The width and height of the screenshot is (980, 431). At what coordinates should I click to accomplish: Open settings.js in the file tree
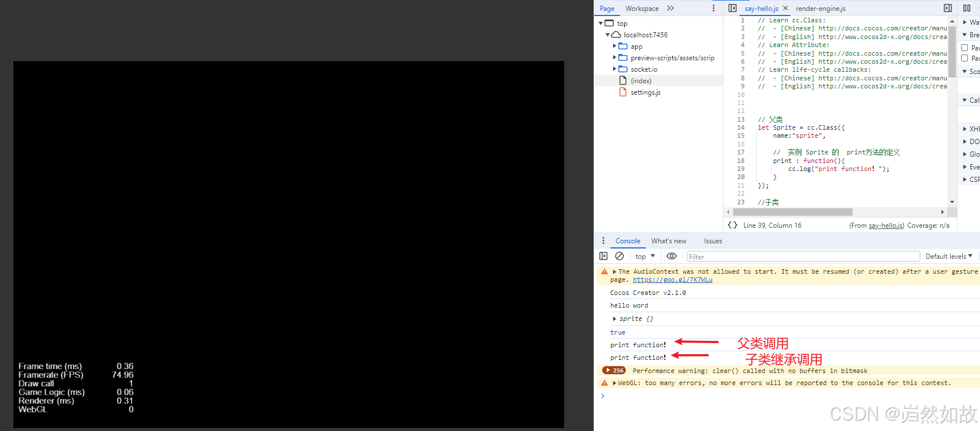pos(645,92)
